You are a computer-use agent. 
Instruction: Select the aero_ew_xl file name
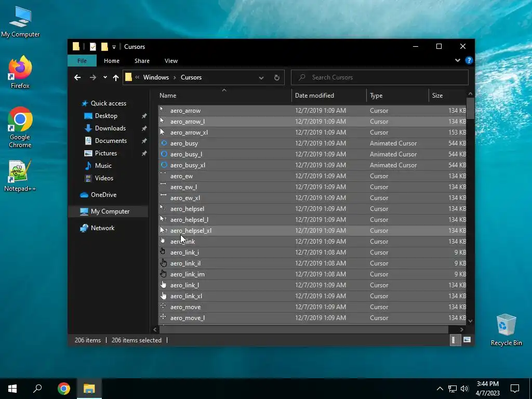pos(185,198)
